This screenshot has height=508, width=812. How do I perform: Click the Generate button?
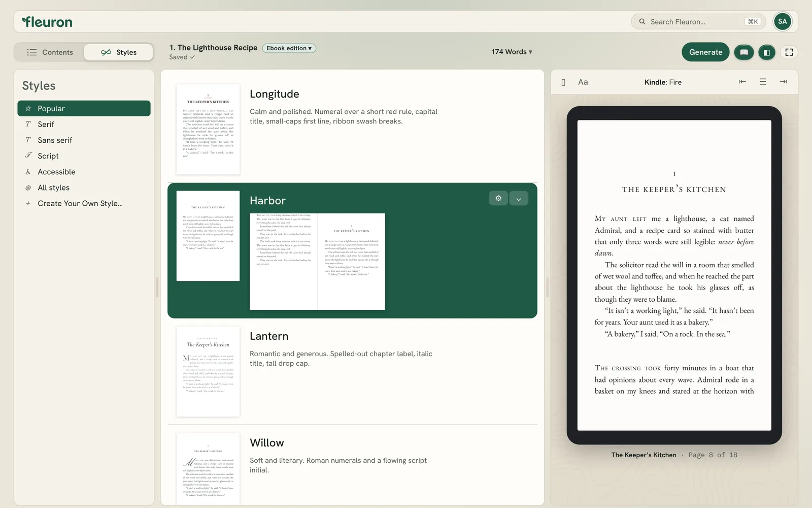705,52
